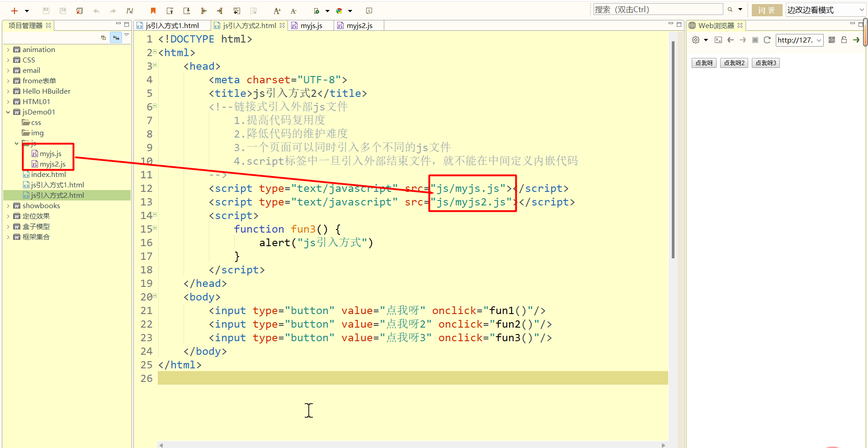Toggle Link with Editor in project manager
Image resolution: width=868 pixels, height=448 pixels.
click(116, 38)
